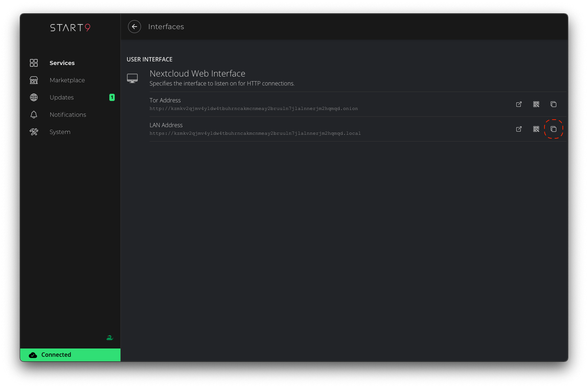Click the Connected status bar
This screenshot has height=388, width=588.
[70, 355]
